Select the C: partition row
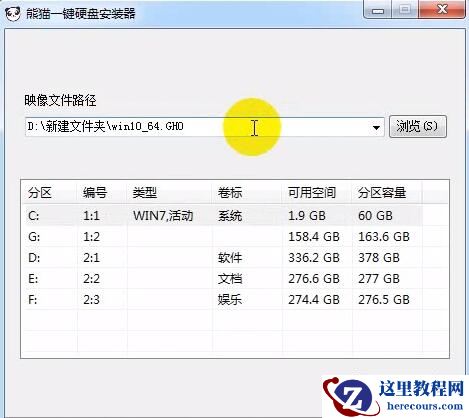The height and width of the screenshot is (418, 469). click(x=223, y=216)
